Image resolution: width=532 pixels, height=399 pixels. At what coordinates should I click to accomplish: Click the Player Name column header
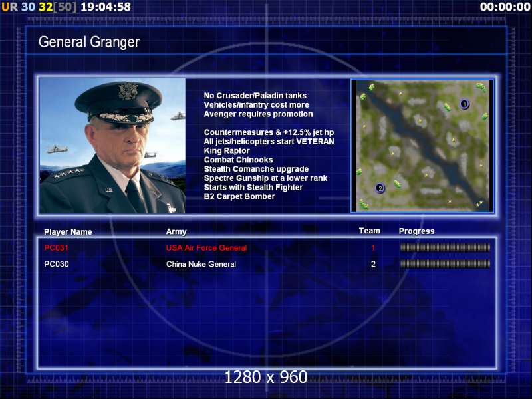(x=68, y=231)
